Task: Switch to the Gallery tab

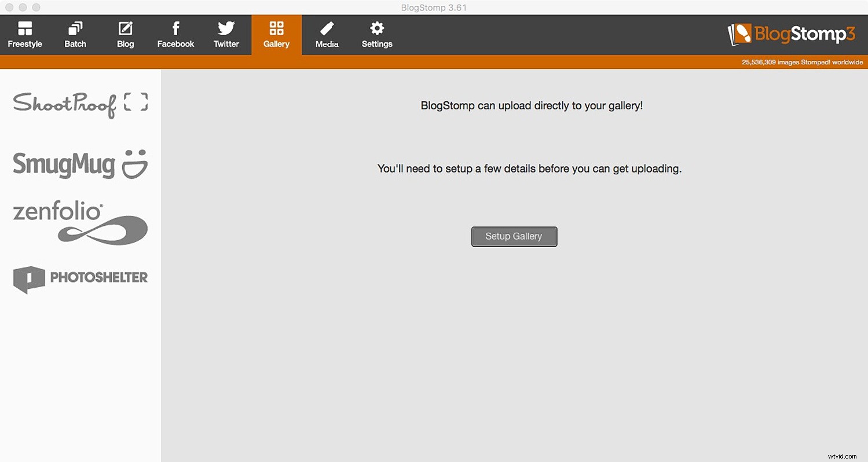Action: click(276, 34)
